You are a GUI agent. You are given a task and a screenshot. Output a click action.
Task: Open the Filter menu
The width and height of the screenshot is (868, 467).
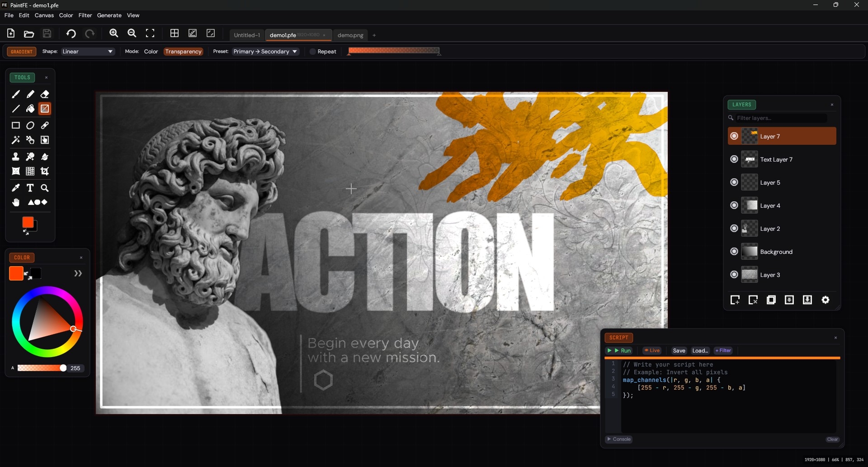point(85,15)
